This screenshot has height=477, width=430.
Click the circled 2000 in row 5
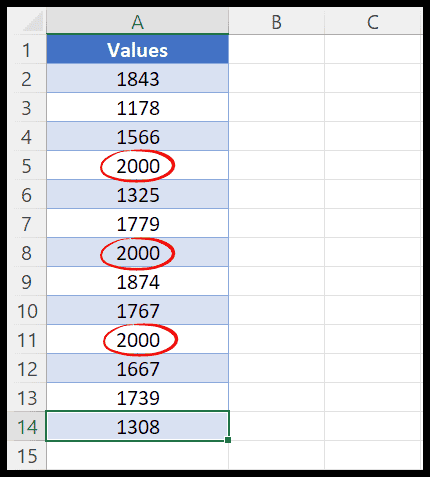point(138,166)
